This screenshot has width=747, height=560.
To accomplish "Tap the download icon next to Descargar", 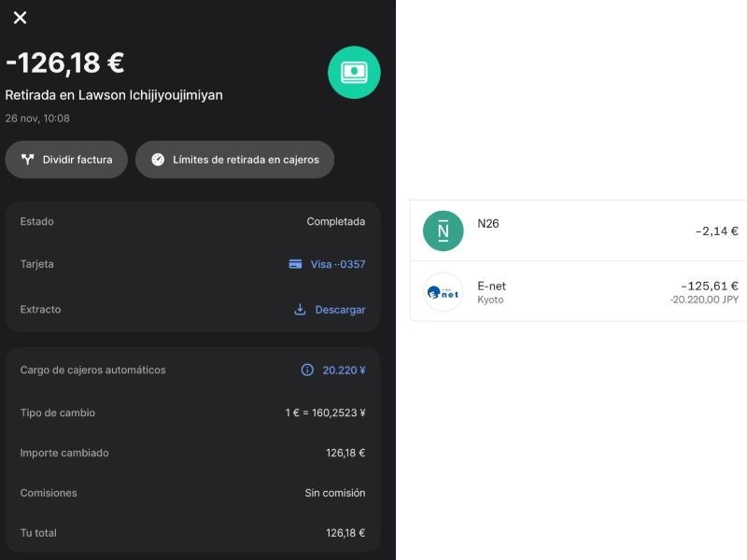I will [x=300, y=310].
